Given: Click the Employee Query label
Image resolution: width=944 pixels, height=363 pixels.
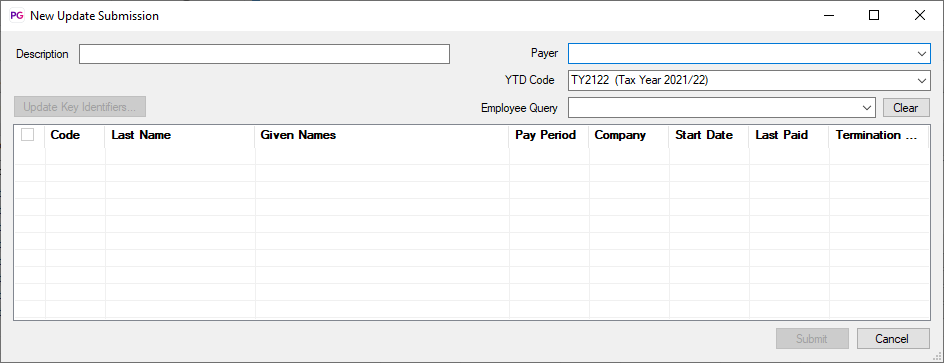Looking at the screenshot, I should [x=519, y=108].
